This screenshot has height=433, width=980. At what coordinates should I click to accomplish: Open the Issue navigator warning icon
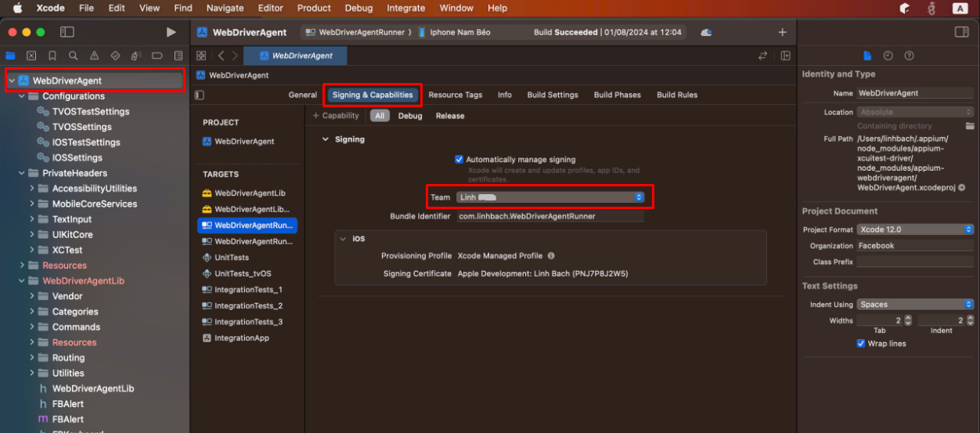point(94,56)
